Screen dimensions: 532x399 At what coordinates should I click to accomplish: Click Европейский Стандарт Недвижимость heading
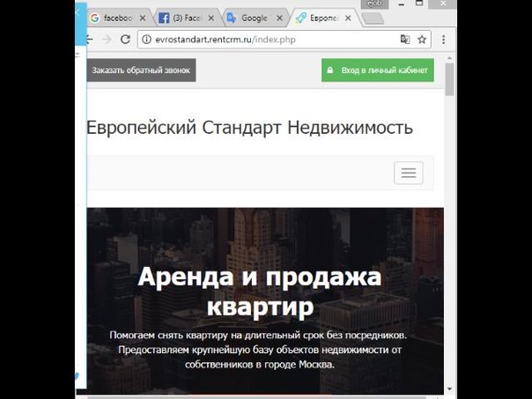coord(250,128)
